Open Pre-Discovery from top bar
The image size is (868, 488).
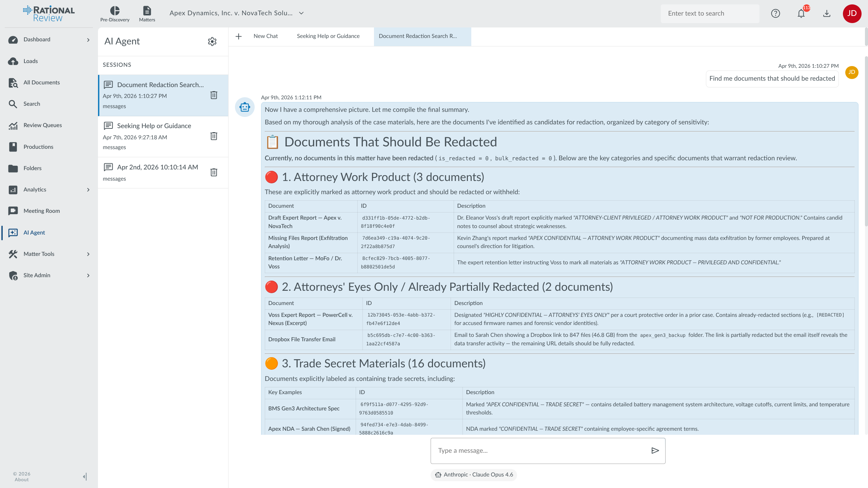[115, 14]
